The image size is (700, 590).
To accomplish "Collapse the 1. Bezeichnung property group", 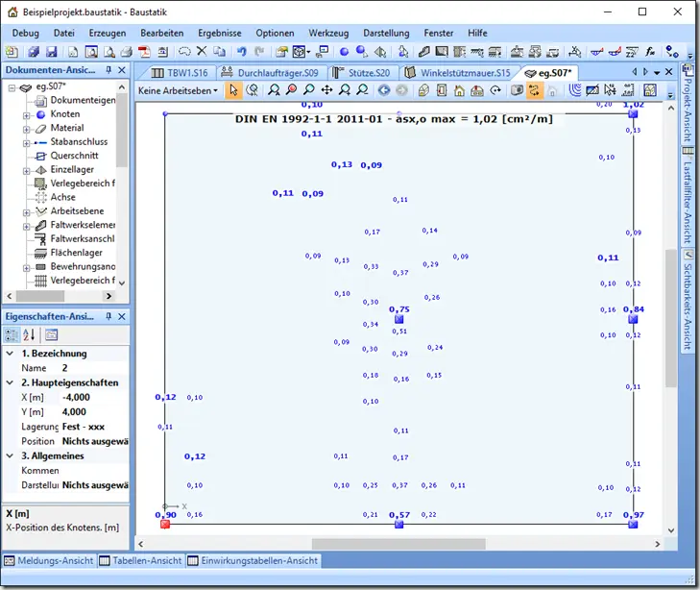I will point(10,354).
